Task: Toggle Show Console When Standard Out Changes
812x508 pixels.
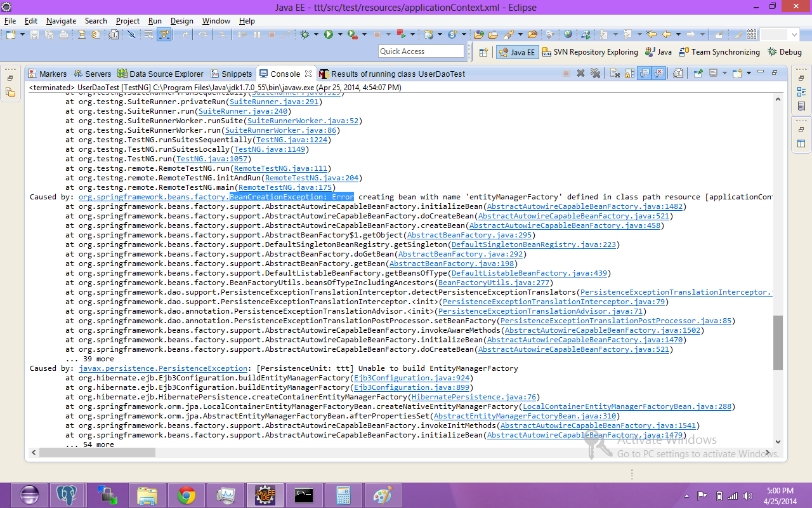Action: (645, 74)
